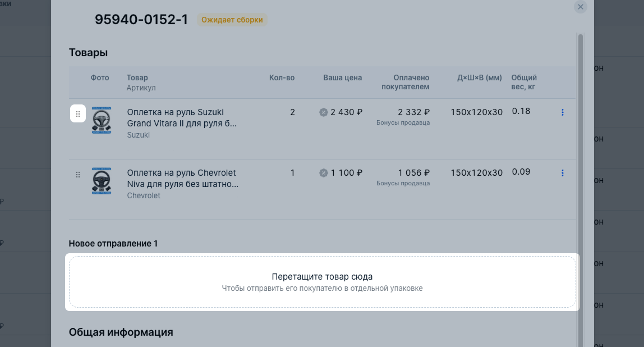Click the drag handle of Chevrolet item
The image size is (644, 347).
click(x=77, y=175)
